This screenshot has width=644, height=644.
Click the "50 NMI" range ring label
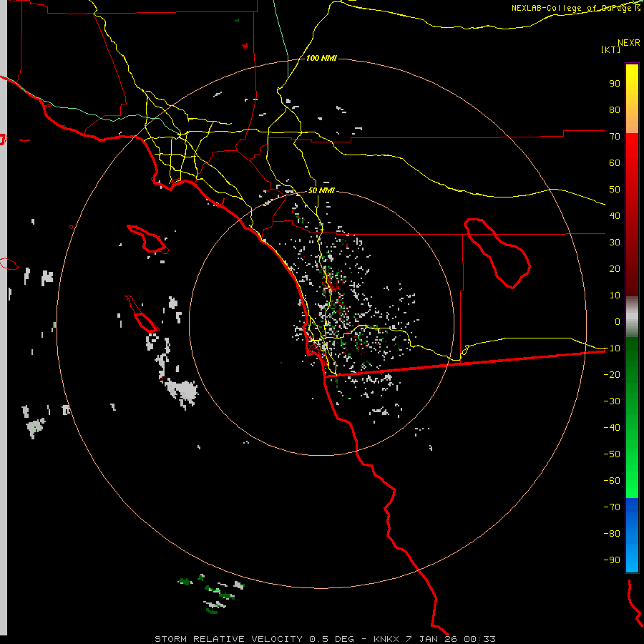(321, 190)
